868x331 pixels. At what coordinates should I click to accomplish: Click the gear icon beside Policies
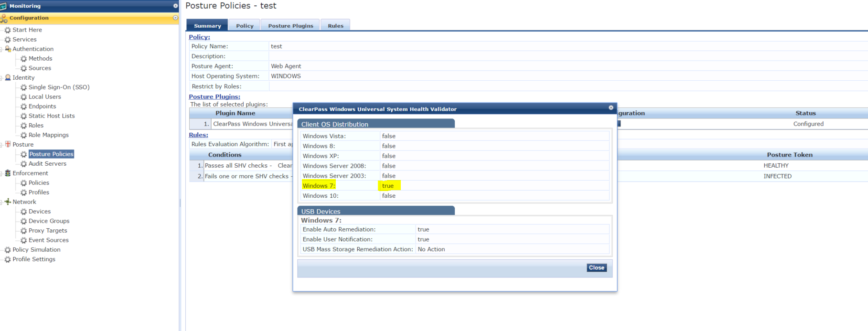pos(23,183)
